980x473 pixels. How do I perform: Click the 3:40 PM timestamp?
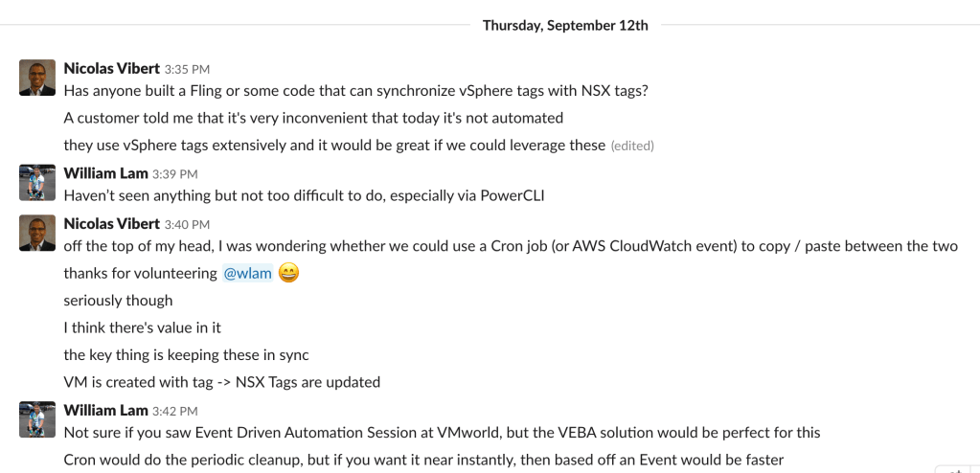pyautogui.click(x=187, y=225)
